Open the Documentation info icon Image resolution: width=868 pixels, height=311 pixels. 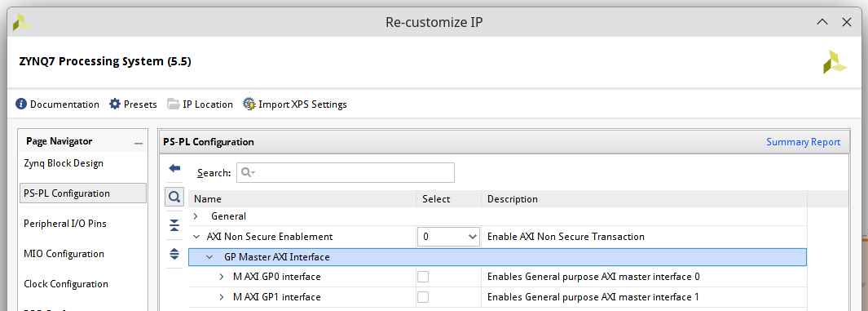tap(21, 104)
